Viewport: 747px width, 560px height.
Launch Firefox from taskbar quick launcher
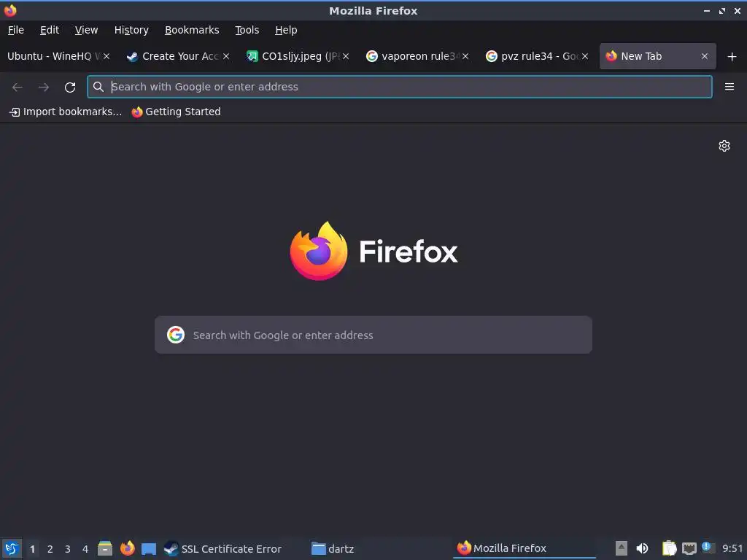pos(127,548)
